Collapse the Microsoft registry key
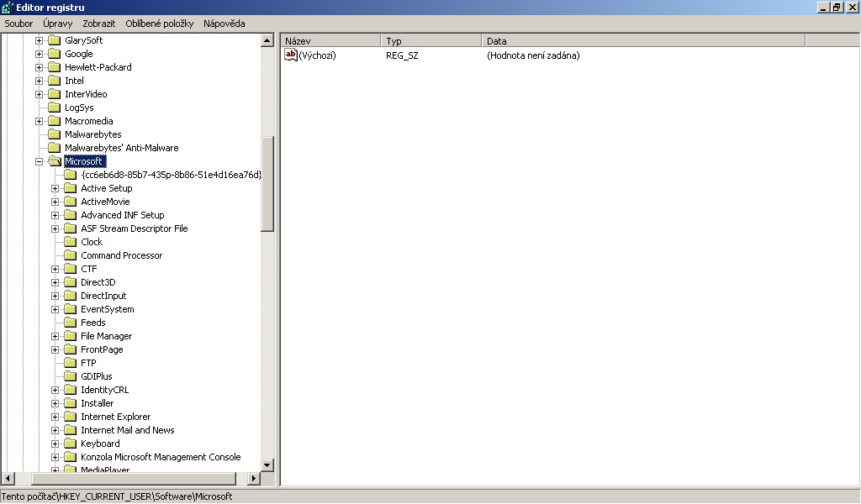This screenshot has width=861, height=504. point(39,161)
